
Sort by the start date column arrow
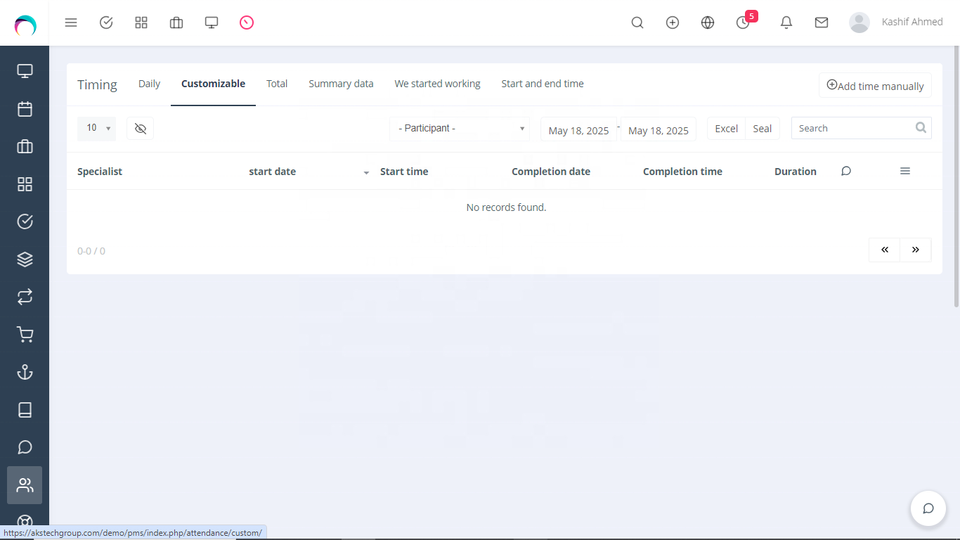(366, 173)
